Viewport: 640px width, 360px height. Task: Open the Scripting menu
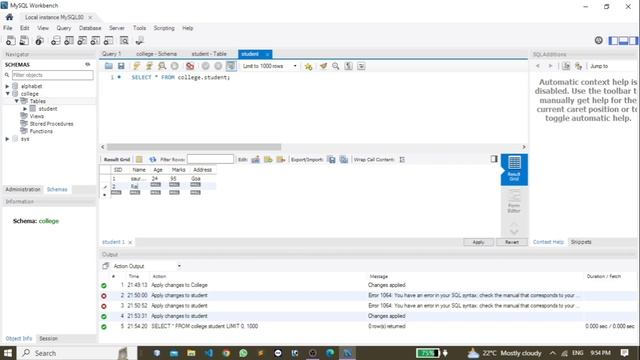coord(164,28)
